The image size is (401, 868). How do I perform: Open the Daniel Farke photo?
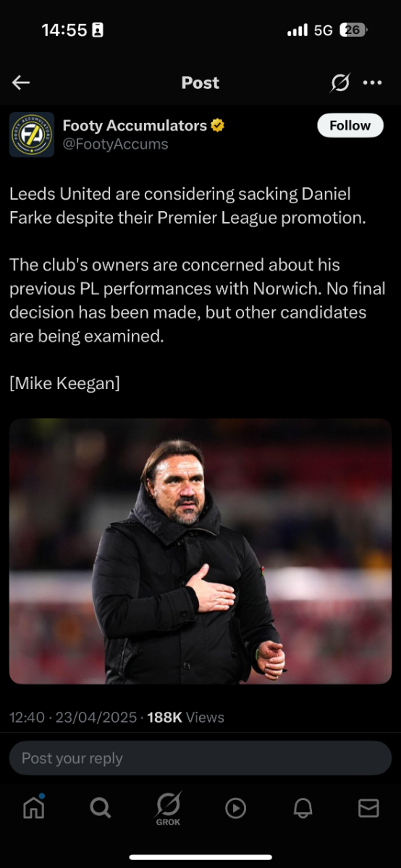[200, 551]
